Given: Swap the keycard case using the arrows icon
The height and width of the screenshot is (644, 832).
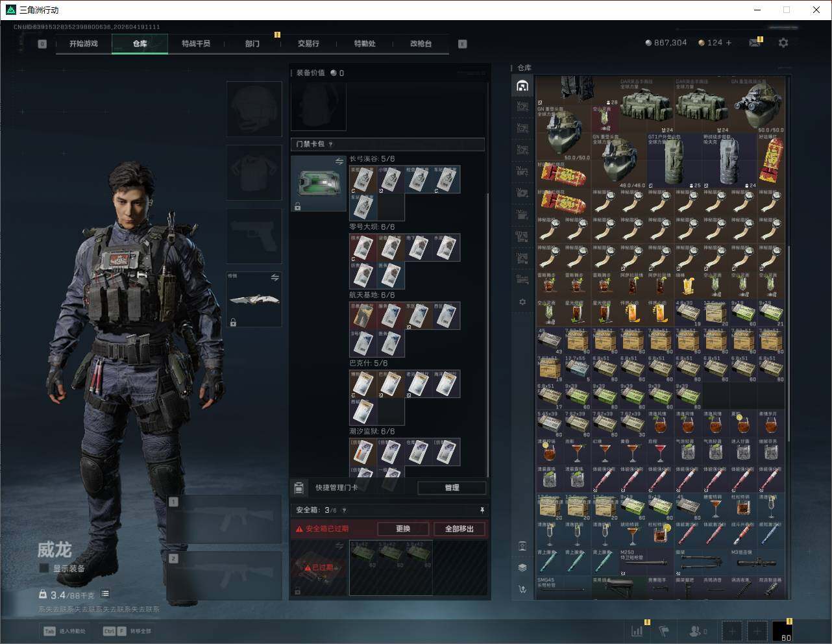Looking at the screenshot, I should (339, 161).
